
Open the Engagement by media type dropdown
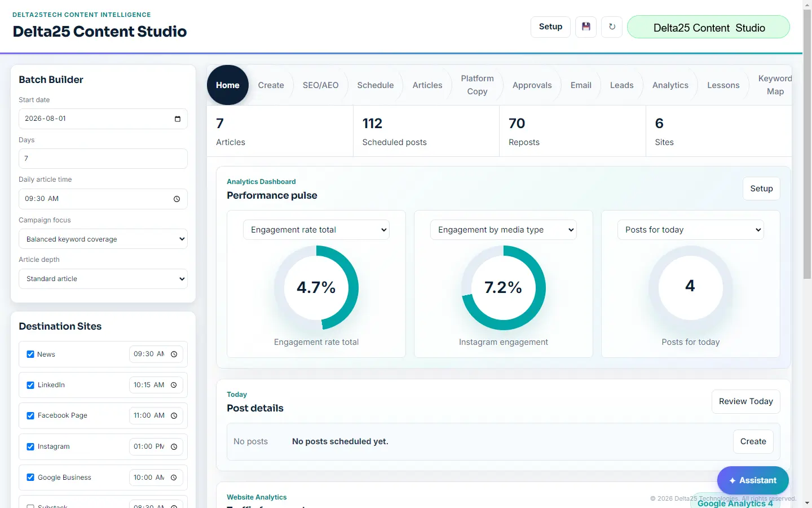pos(504,230)
